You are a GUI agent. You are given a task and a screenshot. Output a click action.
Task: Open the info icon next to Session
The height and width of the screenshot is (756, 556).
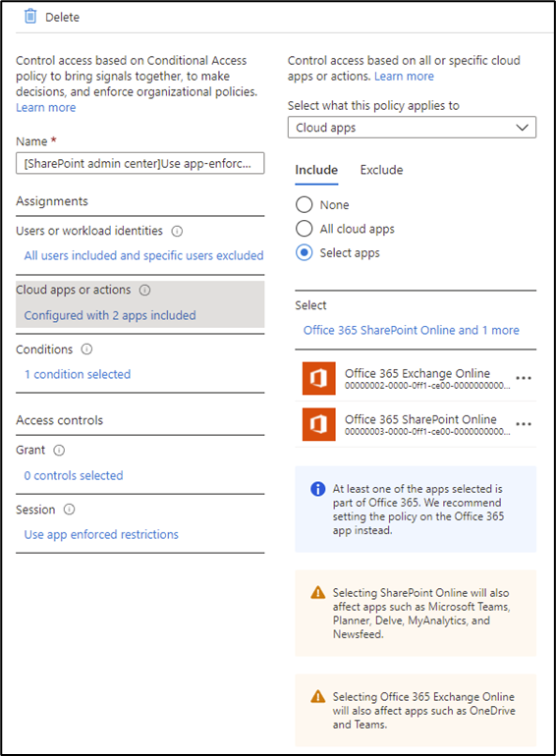[70, 510]
